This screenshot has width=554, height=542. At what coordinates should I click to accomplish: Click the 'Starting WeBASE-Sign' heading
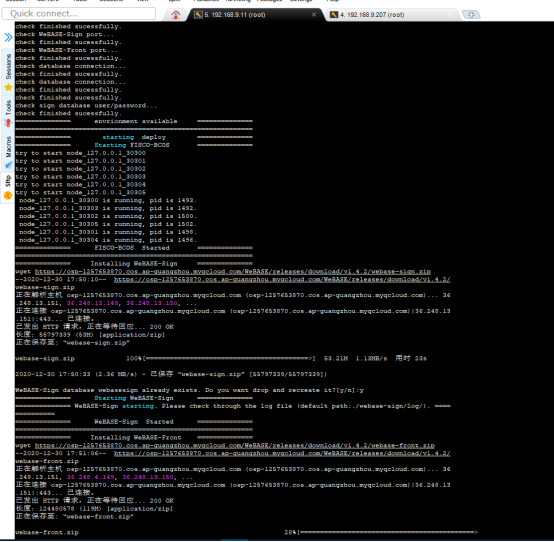pos(134,398)
